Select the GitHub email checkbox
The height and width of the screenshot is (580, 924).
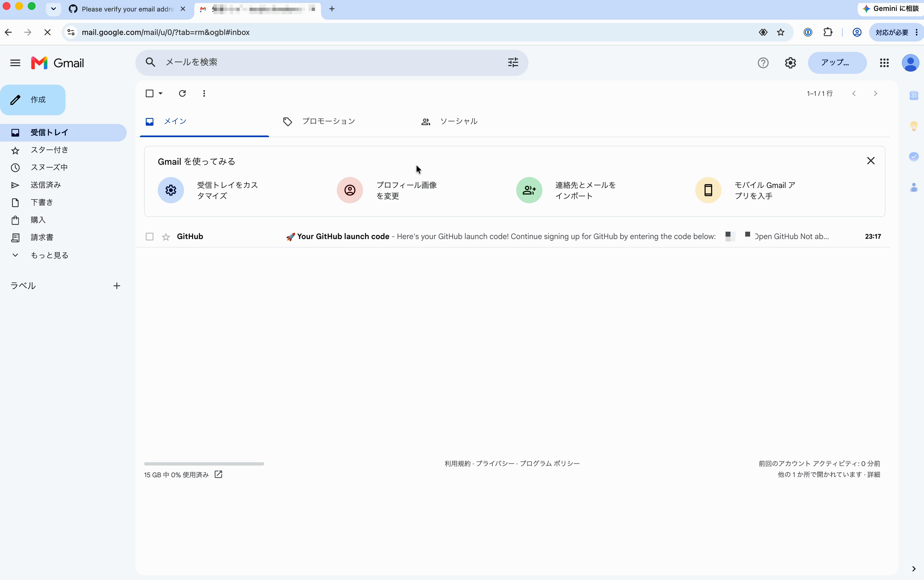point(150,237)
